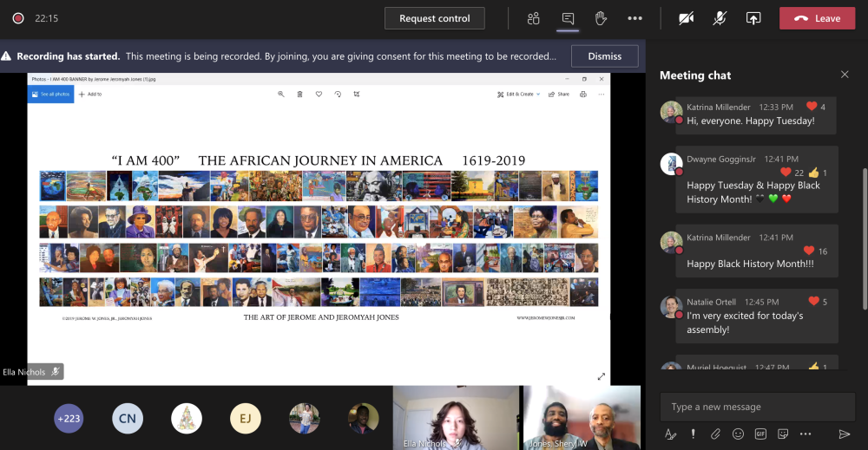Select Ella Nichols video tile
Screen dimensions: 868x450
pyautogui.click(x=456, y=418)
